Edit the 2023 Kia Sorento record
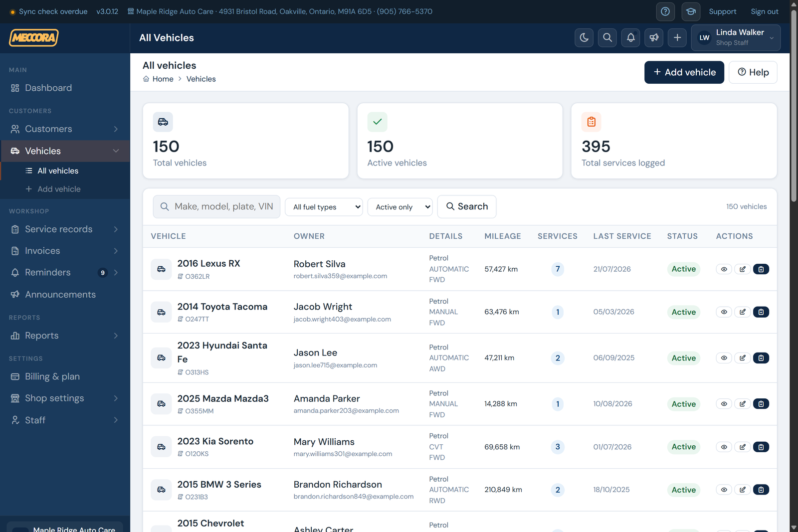The width and height of the screenshot is (798, 532). click(743, 447)
